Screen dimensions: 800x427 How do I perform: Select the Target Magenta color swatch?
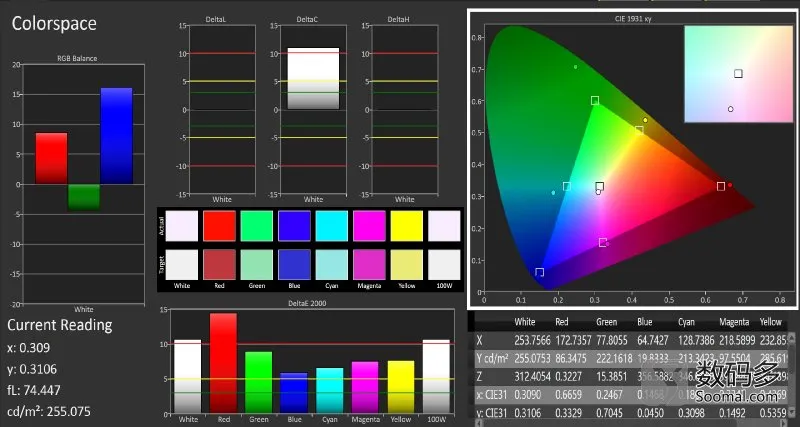[369, 265]
